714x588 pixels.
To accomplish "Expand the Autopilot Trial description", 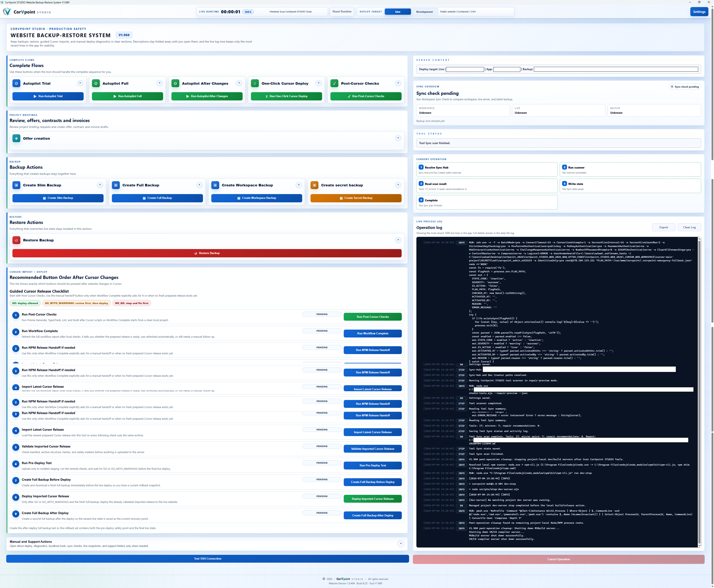I will (80, 83).
